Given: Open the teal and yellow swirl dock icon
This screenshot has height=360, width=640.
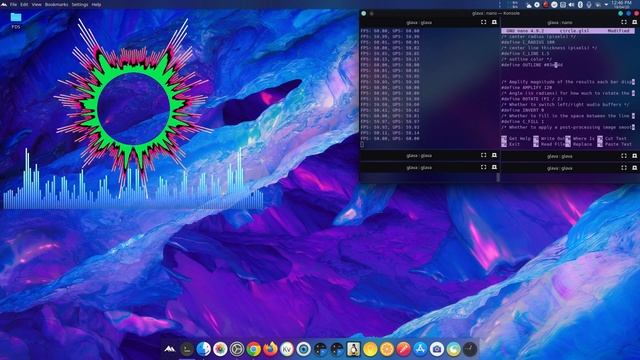Looking at the screenshot, I should point(453,349).
